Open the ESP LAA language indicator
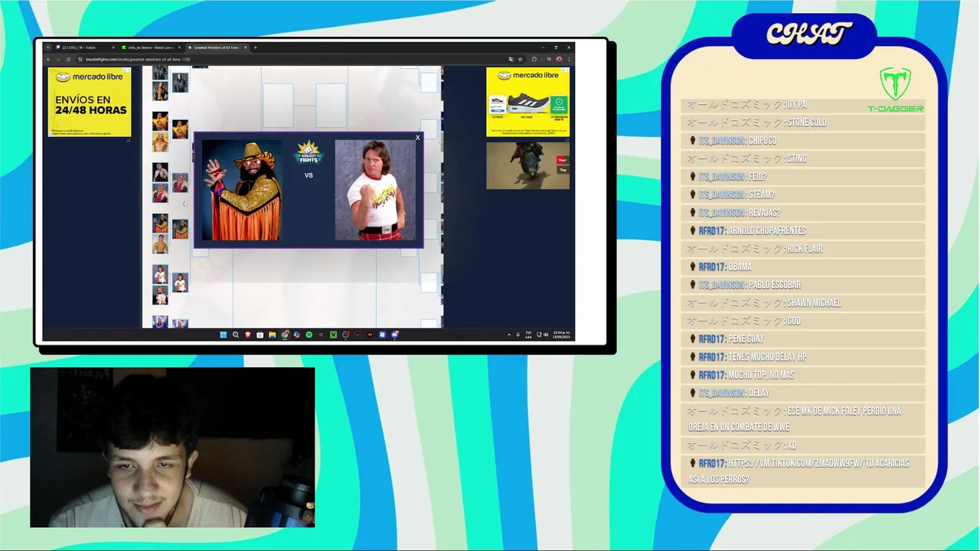 pos(528,334)
